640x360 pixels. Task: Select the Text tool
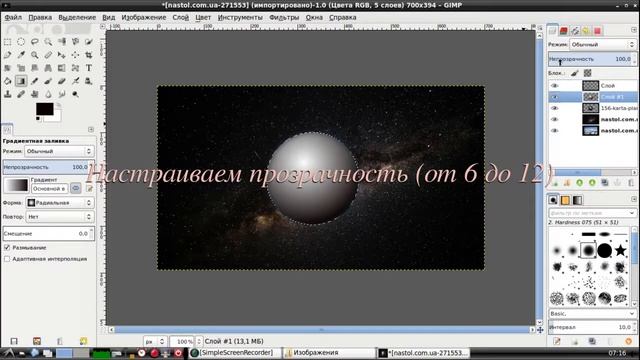click(89, 68)
